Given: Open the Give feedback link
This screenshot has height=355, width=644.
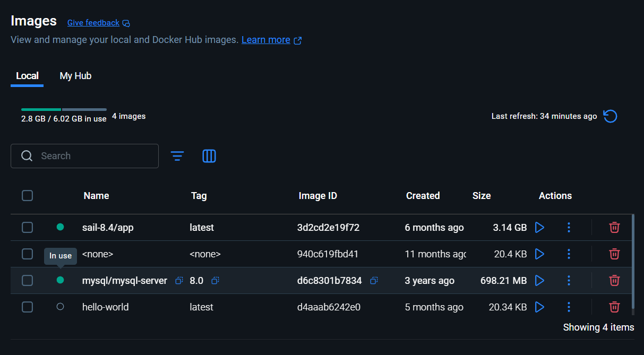Looking at the screenshot, I should (93, 23).
